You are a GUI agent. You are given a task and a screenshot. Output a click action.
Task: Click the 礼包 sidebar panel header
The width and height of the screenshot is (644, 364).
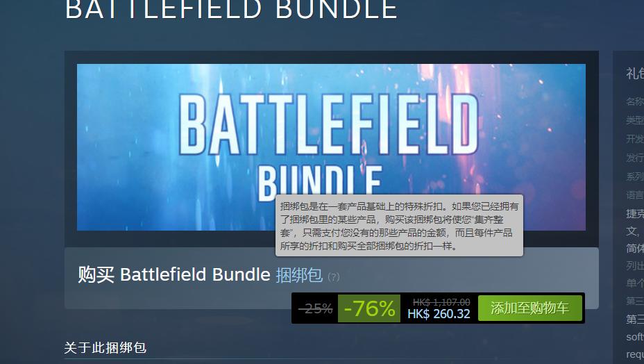point(634,74)
